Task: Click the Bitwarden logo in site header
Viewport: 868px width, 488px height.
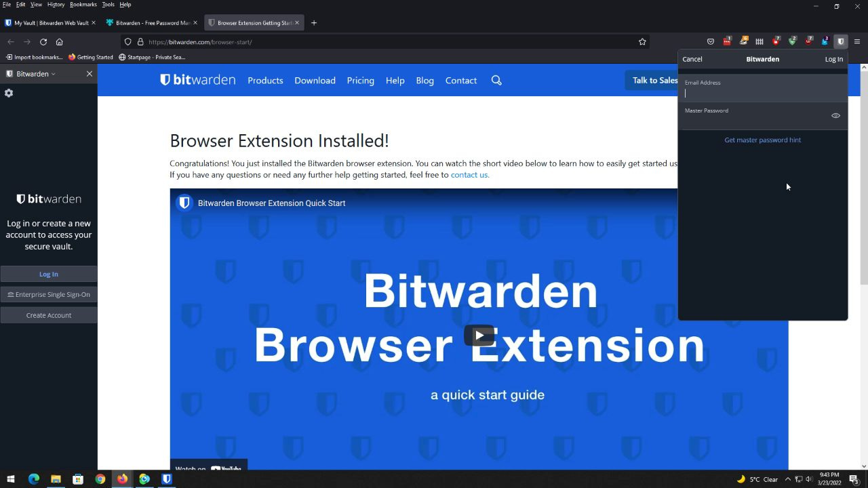Action: (x=197, y=80)
